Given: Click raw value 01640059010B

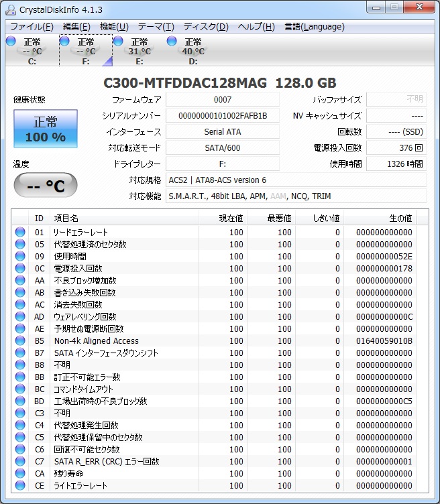Looking at the screenshot, I should click(x=384, y=340).
